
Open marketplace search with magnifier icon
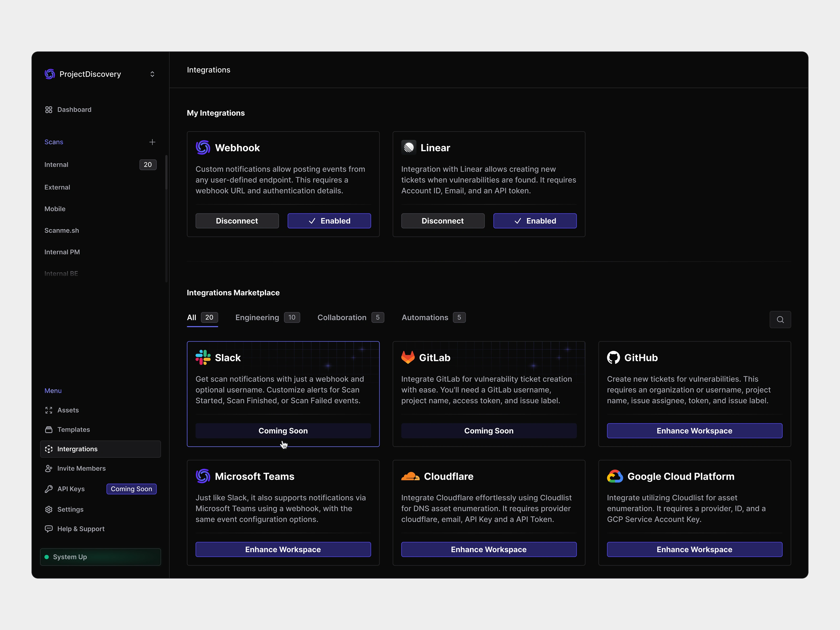[780, 320]
